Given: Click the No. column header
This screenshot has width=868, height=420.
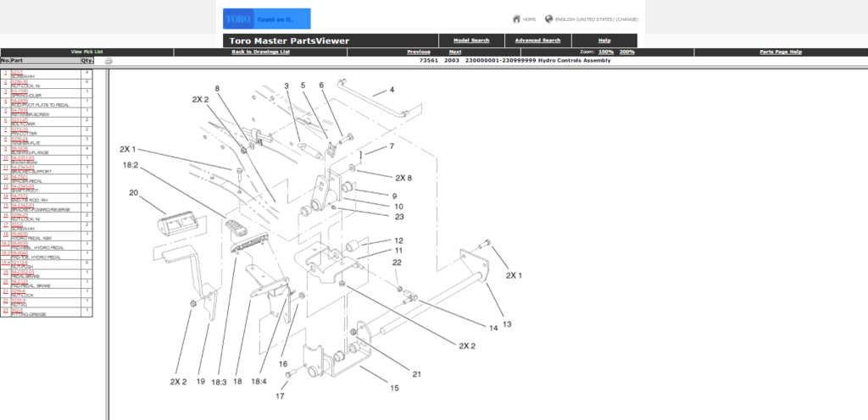Looking at the screenshot, I should coord(6,60).
